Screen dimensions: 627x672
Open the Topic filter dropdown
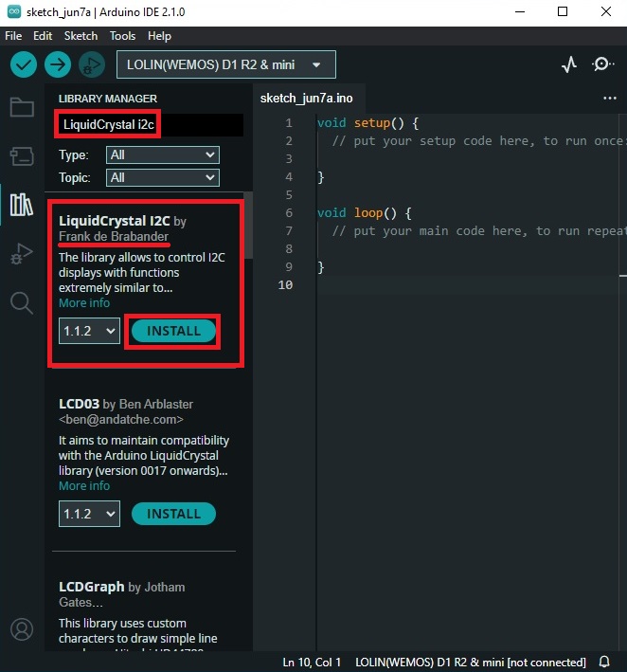163,177
